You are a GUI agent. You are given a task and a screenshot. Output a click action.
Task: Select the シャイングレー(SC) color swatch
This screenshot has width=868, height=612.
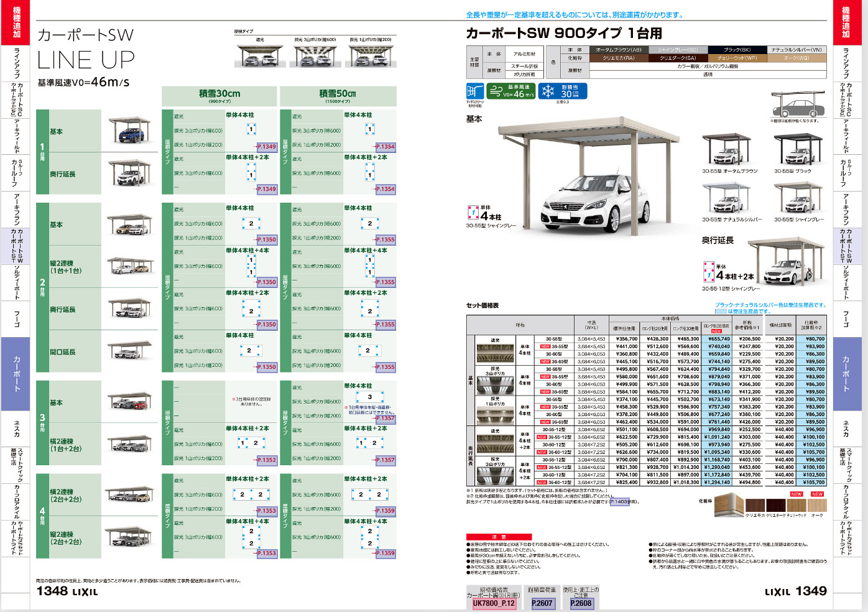pyautogui.click(x=678, y=50)
